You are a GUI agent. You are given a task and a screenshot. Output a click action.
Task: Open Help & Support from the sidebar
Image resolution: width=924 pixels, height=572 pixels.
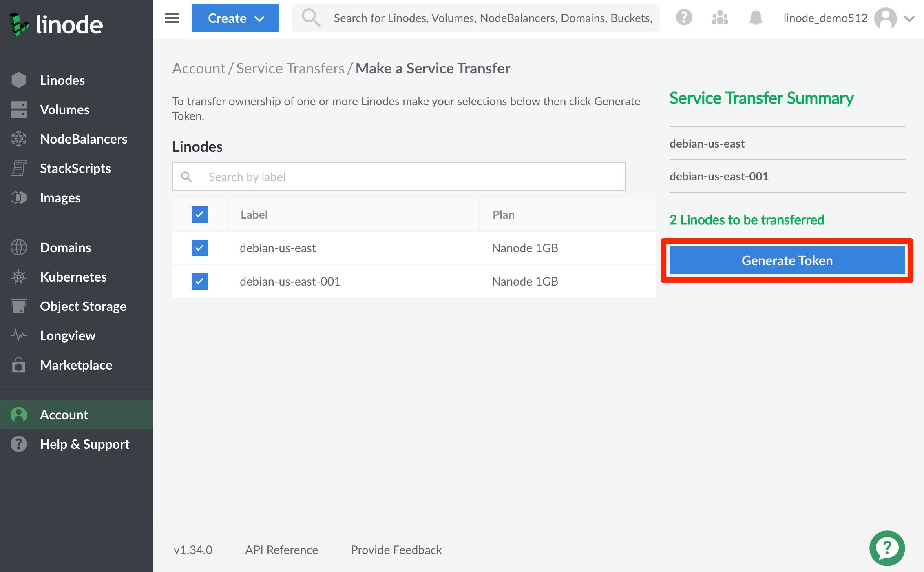[84, 444]
